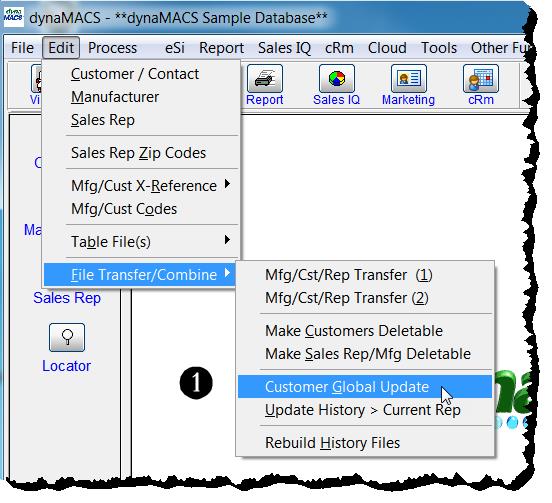Open the Process menu
This screenshot has height=503, width=552.
112,48
